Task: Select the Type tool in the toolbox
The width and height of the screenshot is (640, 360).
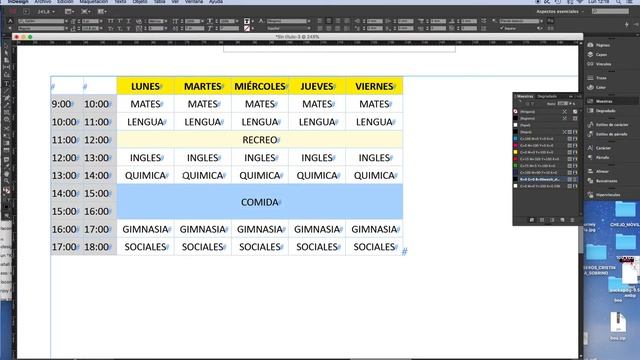Action: (7, 83)
